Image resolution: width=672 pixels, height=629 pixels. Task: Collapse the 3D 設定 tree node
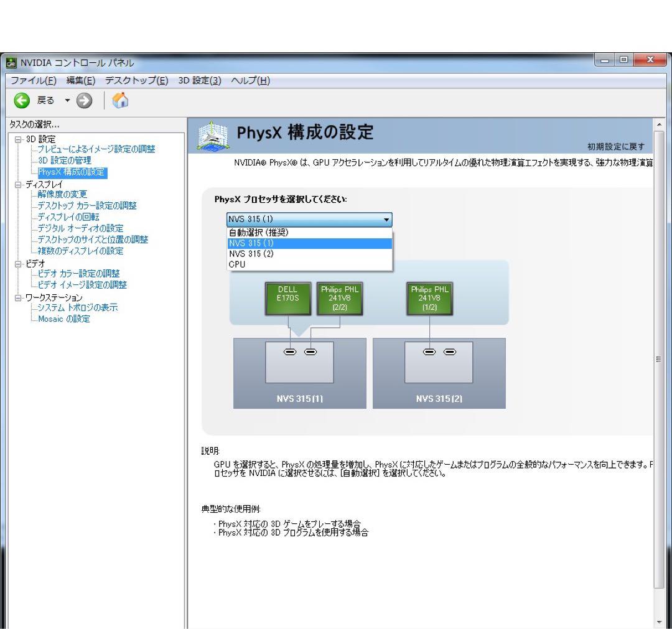click(18, 139)
